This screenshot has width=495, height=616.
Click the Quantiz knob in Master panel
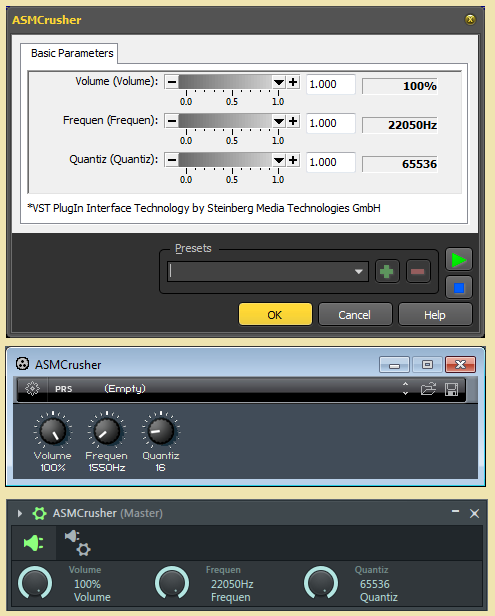pyautogui.click(x=321, y=583)
